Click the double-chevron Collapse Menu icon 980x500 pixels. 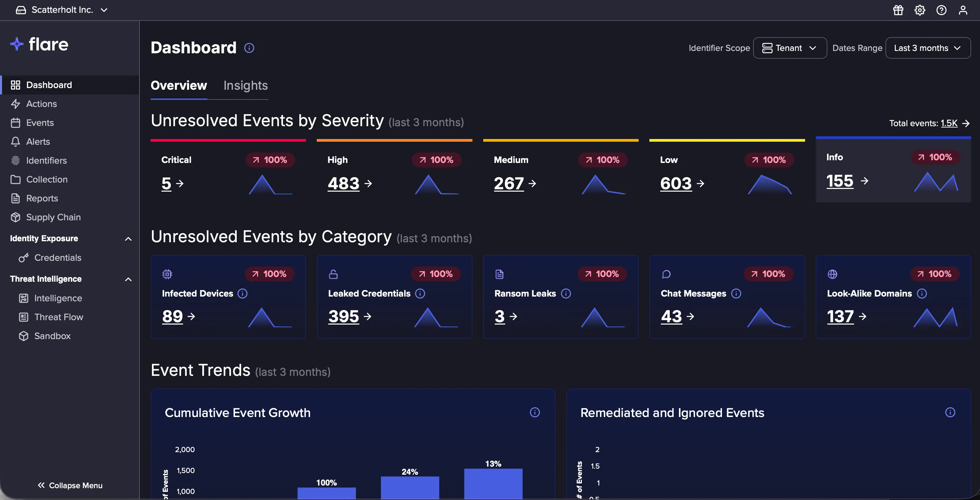click(x=41, y=485)
